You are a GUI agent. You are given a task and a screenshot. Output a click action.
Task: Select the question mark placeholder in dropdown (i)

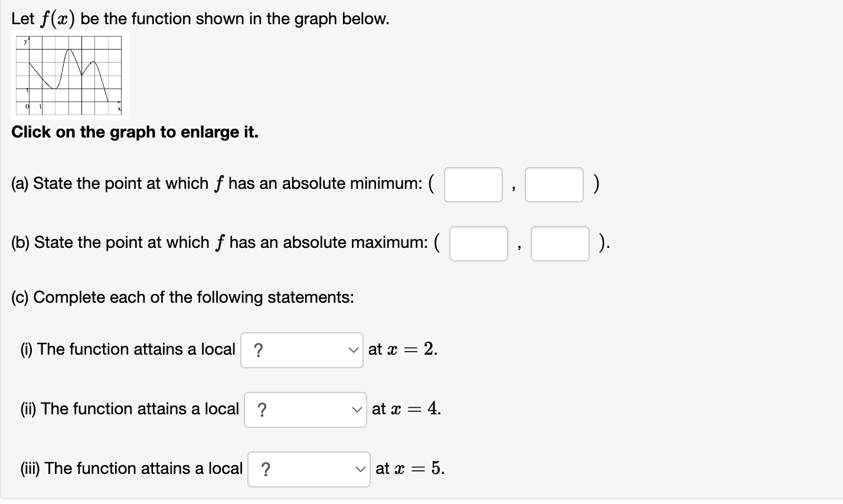point(260,349)
